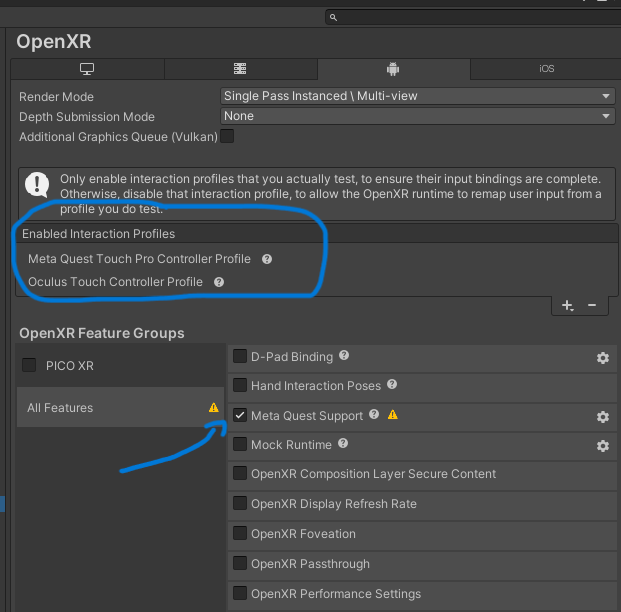621x612 pixels.
Task: Enable OpenXR Composition Layer Secure Content
Action: click(240, 473)
